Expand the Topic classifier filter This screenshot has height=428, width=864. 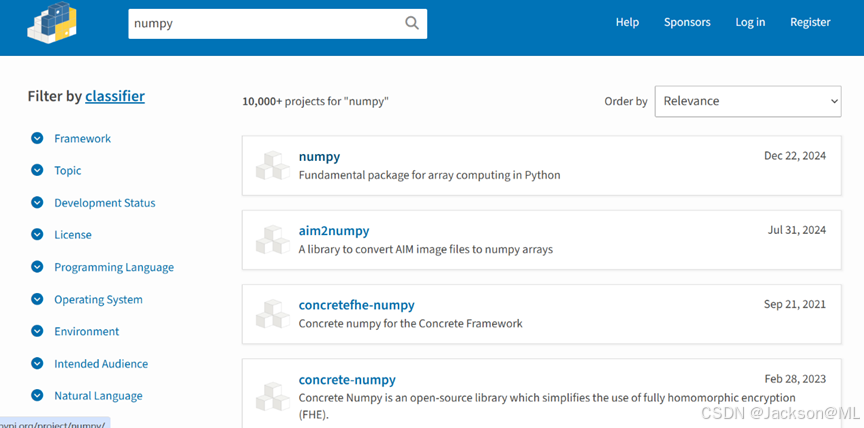68,171
